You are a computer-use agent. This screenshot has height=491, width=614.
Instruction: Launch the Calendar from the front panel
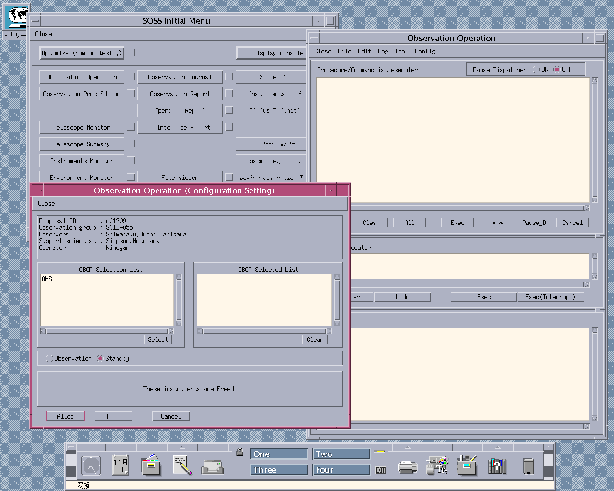click(x=121, y=466)
